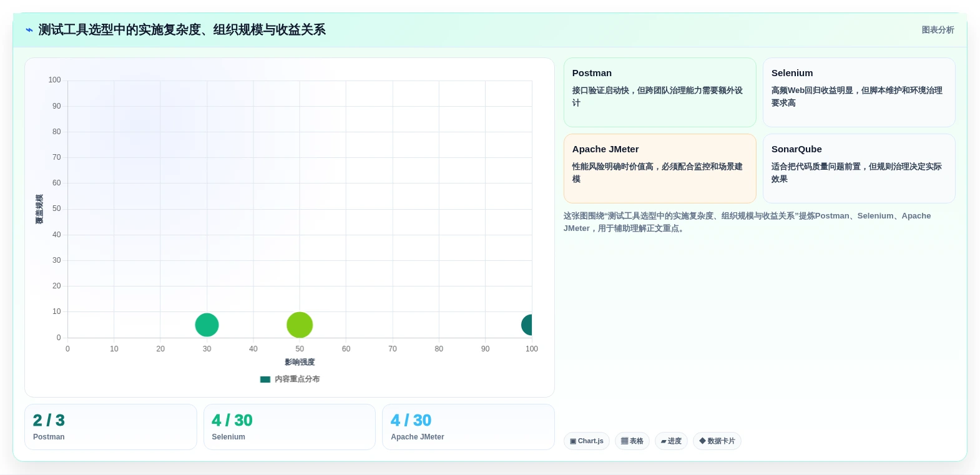Select the 表格 tag
The width and height of the screenshot is (980, 475).
pos(632,441)
